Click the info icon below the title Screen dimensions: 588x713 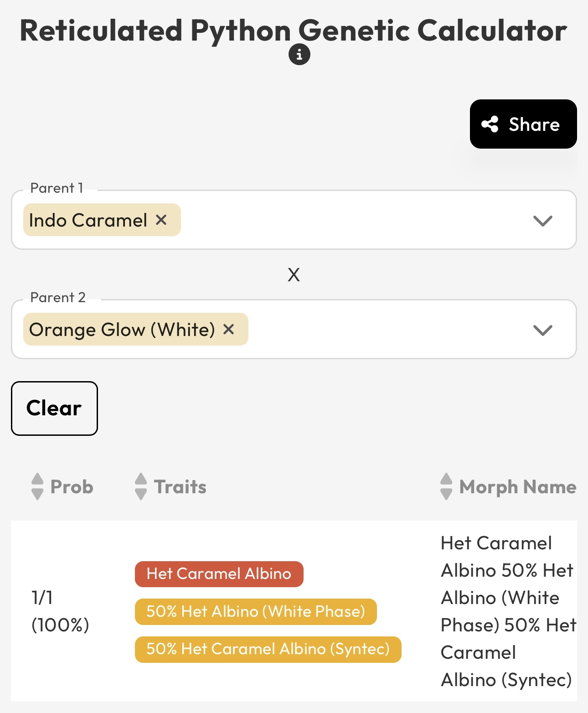(x=299, y=55)
